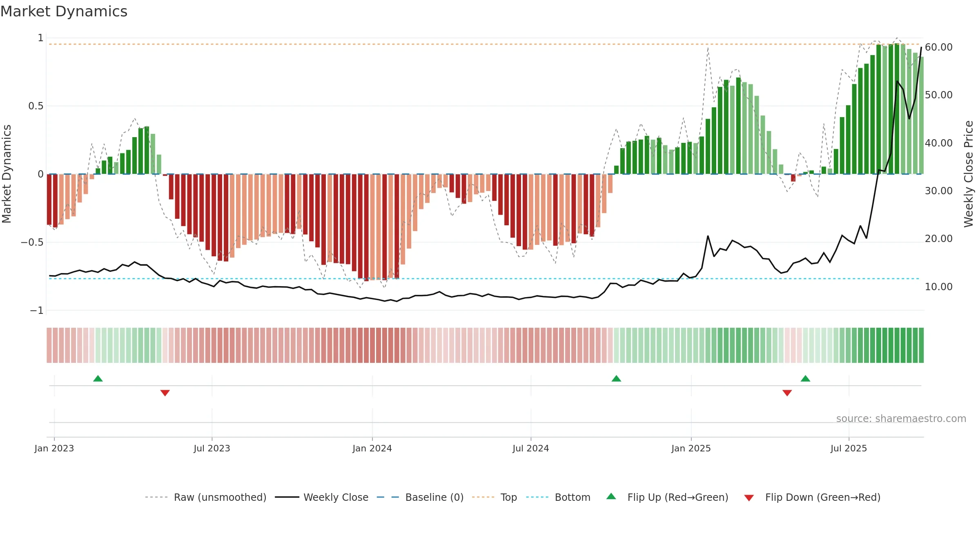The height and width of the screenshot is (551, 980).
Task: Toggle the Weekly Close legend entry
Action: pyautogui.click(x=322, y=497)
